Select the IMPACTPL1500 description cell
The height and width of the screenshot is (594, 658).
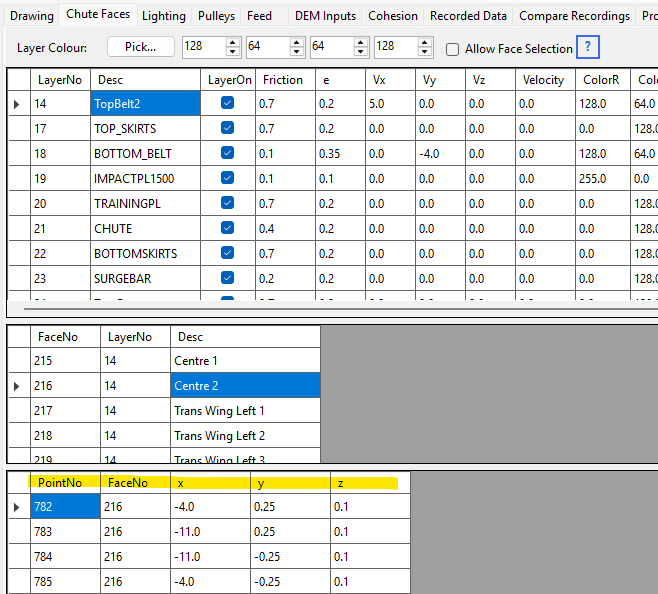click(x=145, y=178)
